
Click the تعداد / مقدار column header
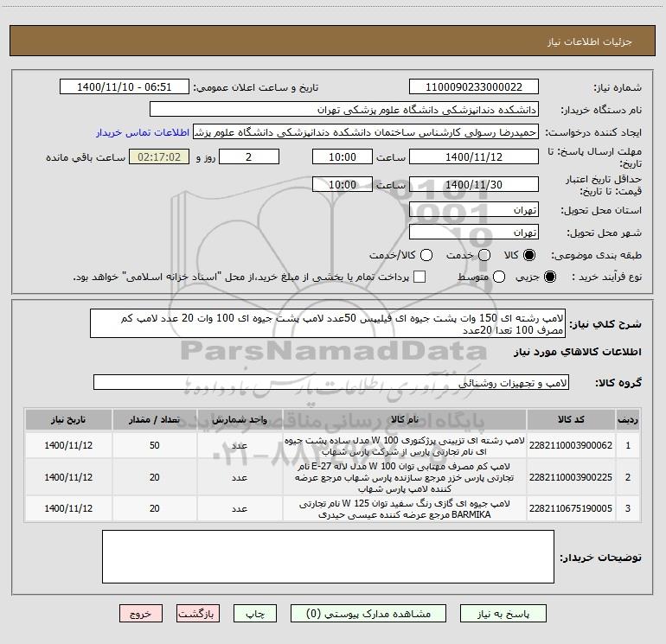coord(154,420)
